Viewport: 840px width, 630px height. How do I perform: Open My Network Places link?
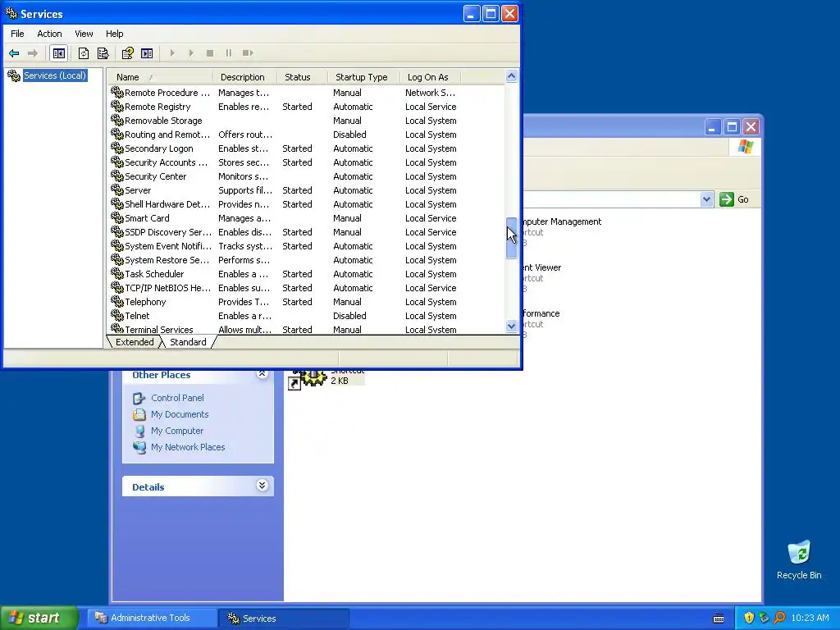(x=188, y=447)
